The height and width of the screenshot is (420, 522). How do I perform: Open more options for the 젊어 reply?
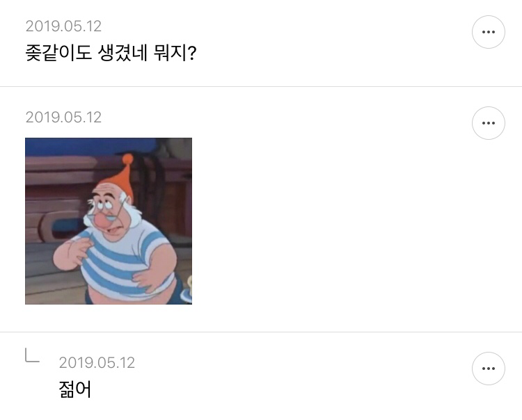pyautogui.click(x=489, y=369)
